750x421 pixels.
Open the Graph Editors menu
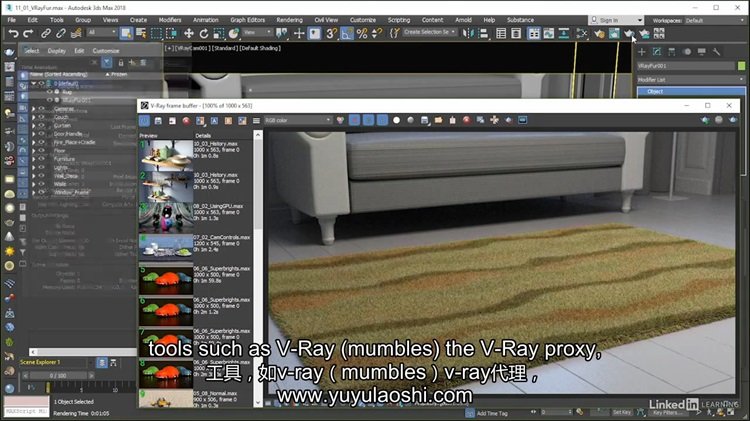pyautogui.click(x=247, y=20)
